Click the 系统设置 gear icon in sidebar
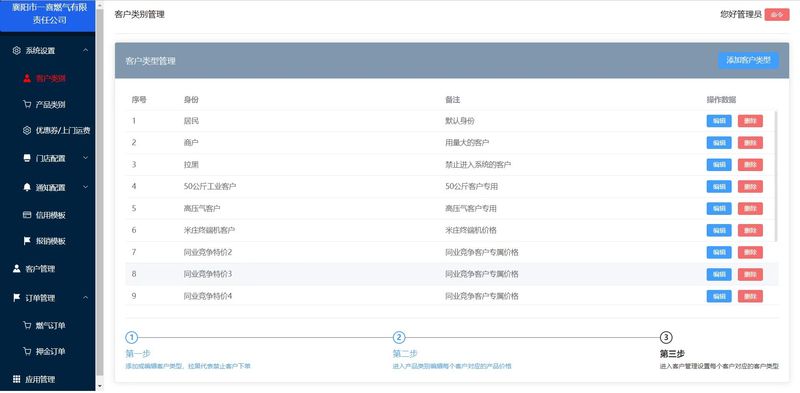 point(16,51)
